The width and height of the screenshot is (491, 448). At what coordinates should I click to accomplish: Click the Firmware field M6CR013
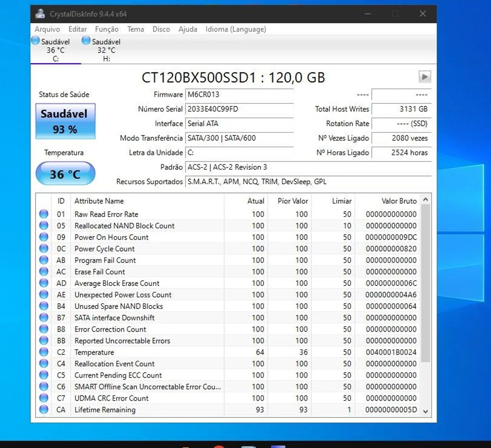(x=239, y=94)
